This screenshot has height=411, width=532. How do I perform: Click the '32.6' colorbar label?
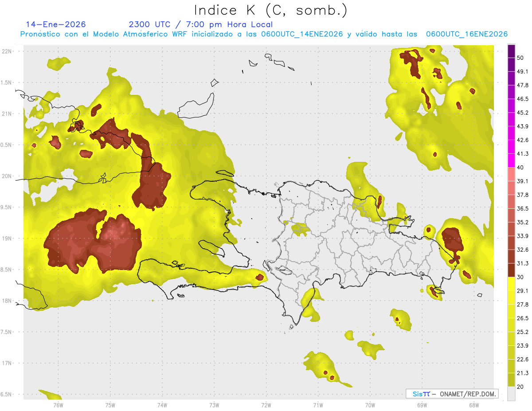pos(522,250)
